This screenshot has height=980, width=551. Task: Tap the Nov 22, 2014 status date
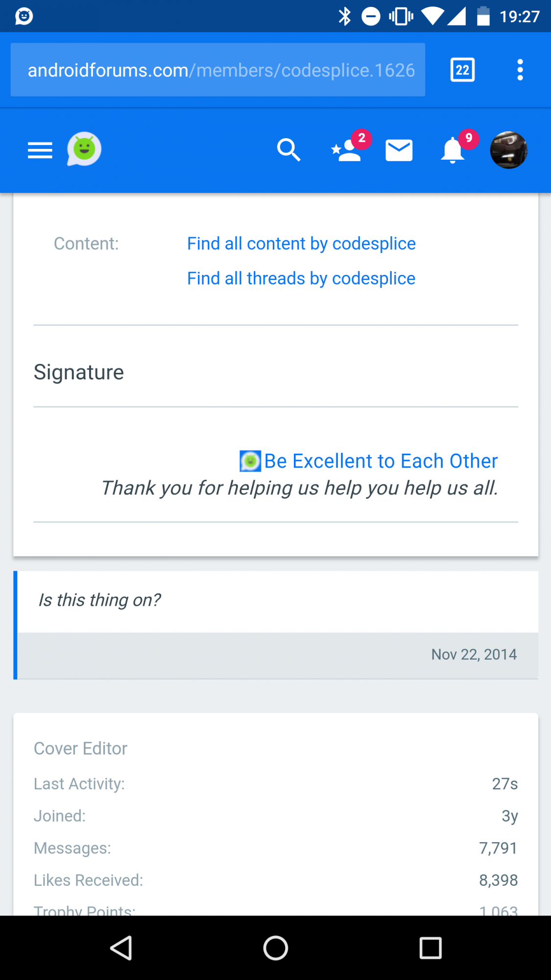click(x=474, y=655)
